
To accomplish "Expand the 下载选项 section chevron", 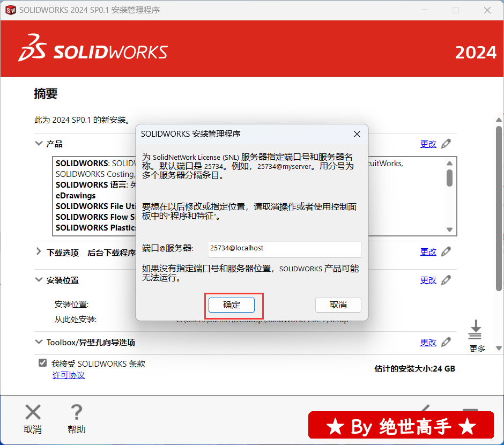I will (39, 251).
